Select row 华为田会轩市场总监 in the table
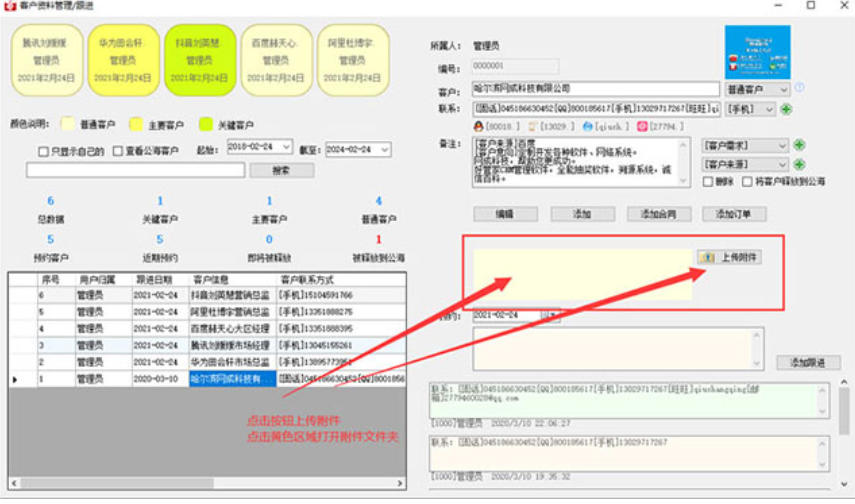Viewport: 855px width, 504px height. [x=207, y=362]
